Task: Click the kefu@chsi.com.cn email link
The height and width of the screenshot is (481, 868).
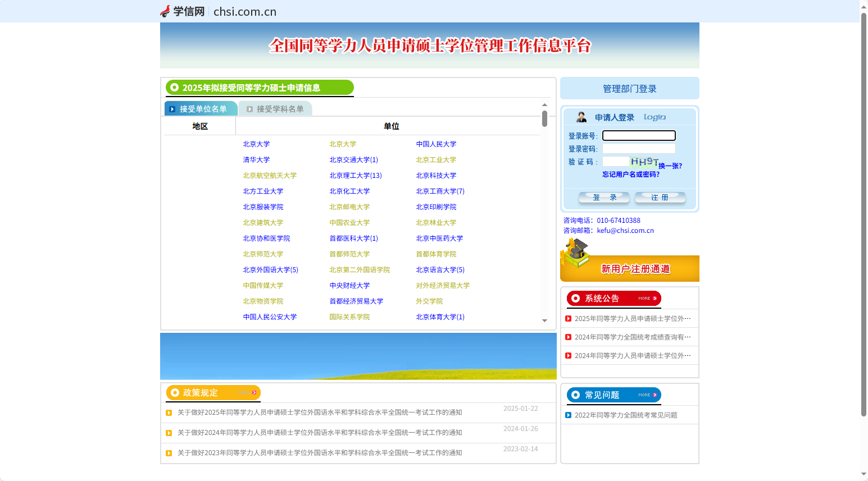Action: coord(625,230)
